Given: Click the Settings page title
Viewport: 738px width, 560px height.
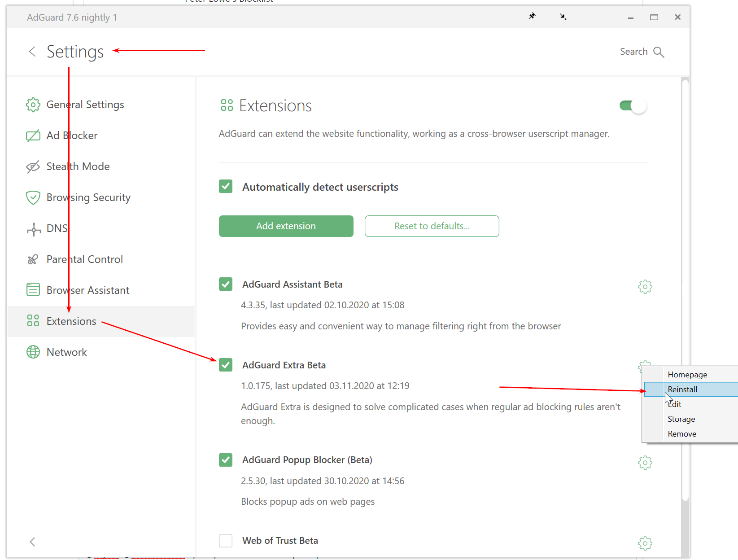Looking at the screenshot, I should coord(75,52).
